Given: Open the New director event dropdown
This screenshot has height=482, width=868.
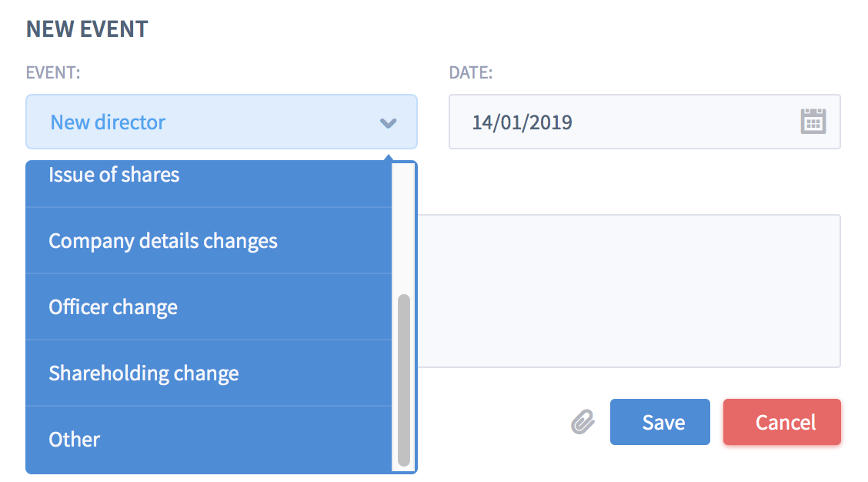Looking at the screenshot, I should 222,122.
